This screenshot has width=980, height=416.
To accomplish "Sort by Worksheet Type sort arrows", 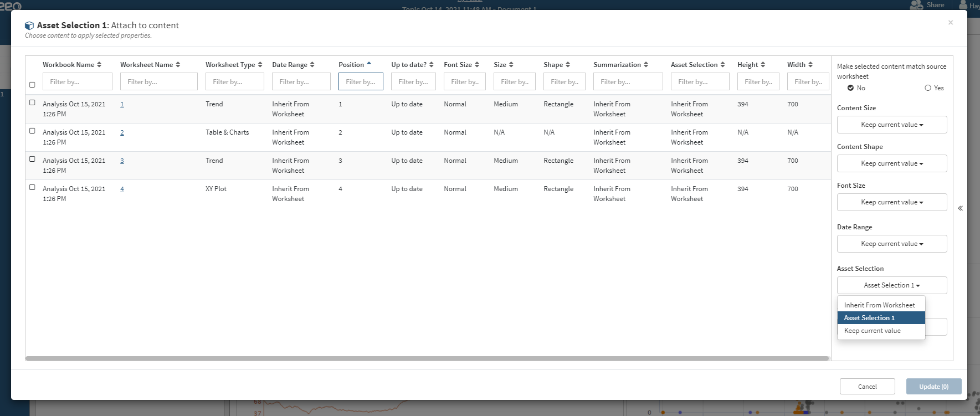I will 260,65.
